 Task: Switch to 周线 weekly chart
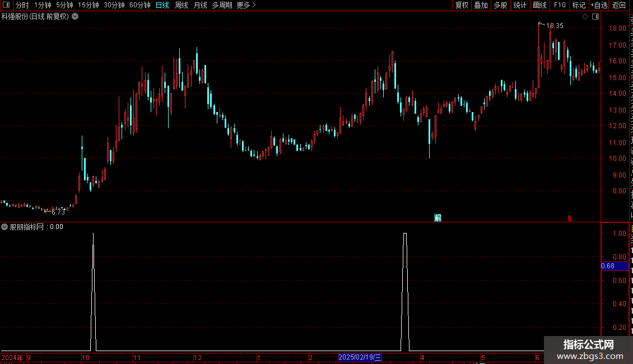pos(181,5)
